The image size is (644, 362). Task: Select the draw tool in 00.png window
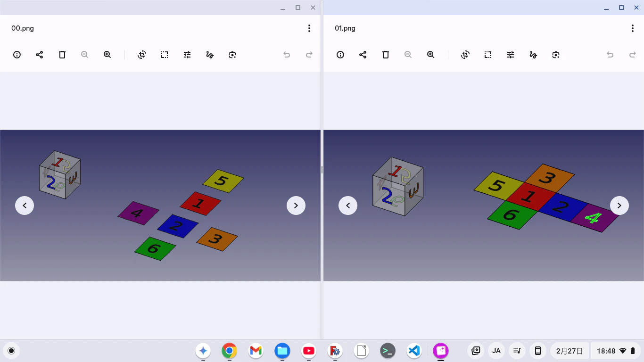click(210, 55)
